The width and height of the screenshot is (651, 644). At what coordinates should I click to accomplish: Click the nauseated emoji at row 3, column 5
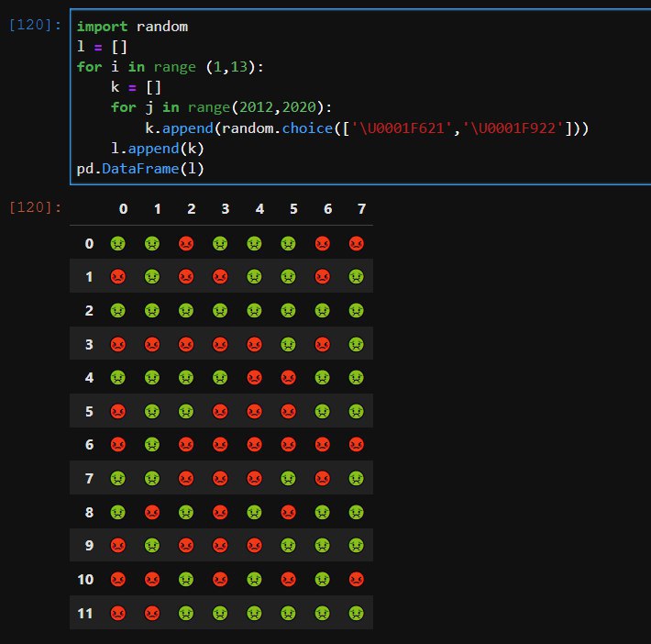point(288,344)
